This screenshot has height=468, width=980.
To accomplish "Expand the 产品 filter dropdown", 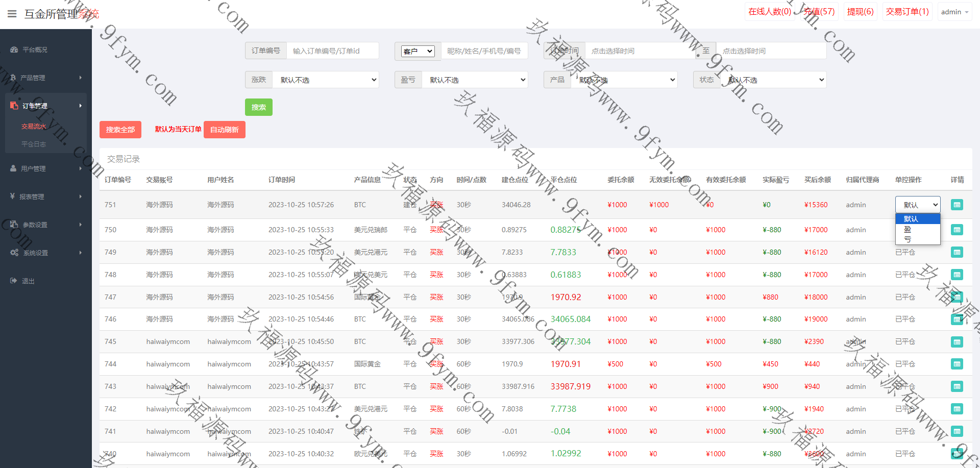I will tap(624, 80).
